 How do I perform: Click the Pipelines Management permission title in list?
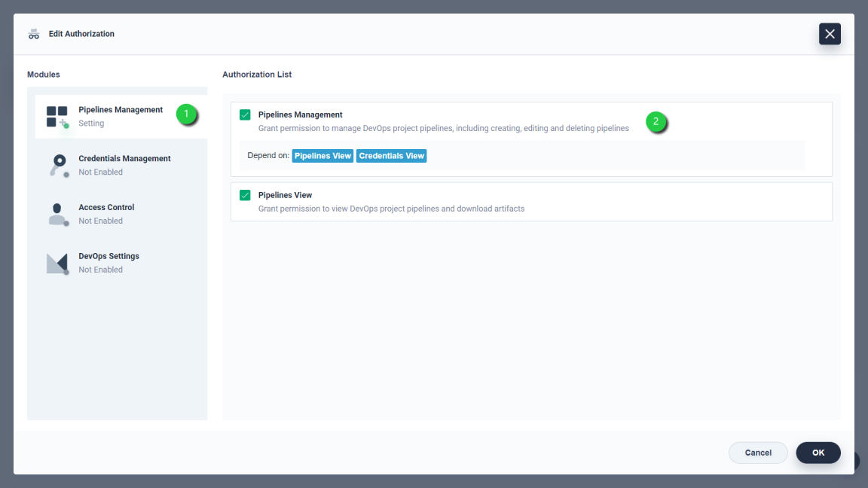[300, 115]
